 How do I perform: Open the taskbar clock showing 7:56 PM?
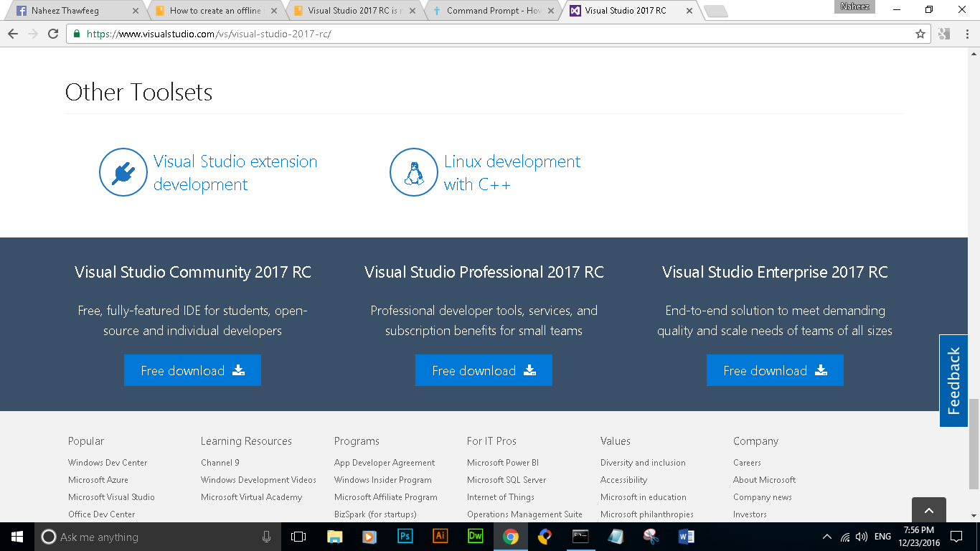pyautogui.click(x=919, y=537)
